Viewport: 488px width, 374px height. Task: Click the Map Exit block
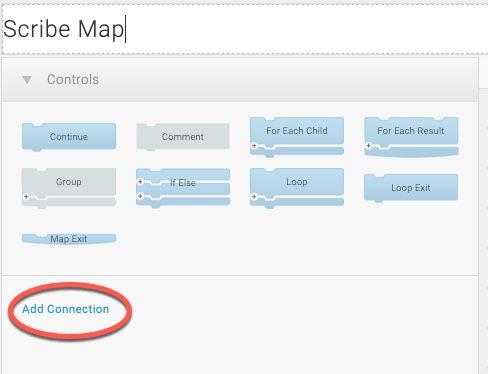[x=69, y=239]
